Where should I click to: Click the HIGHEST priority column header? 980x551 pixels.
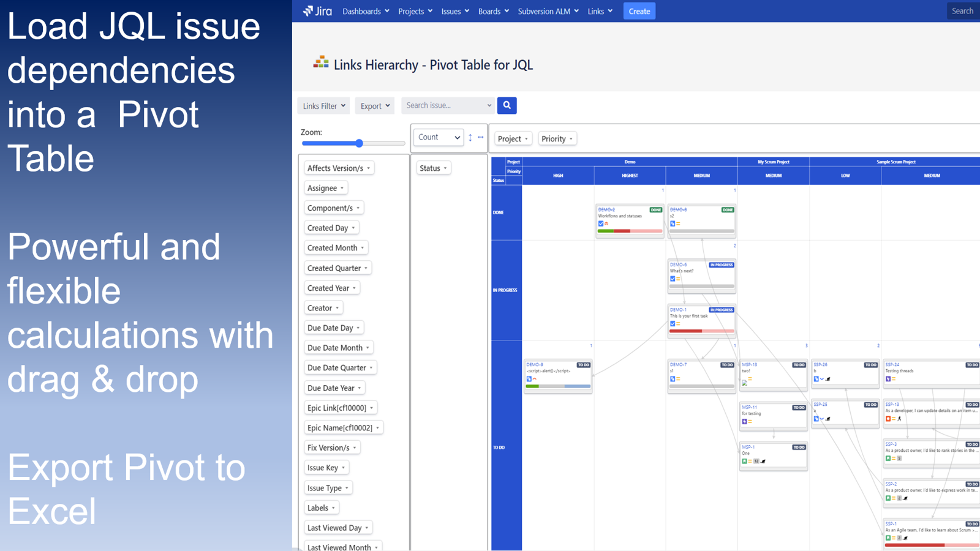[x=630, y=176]
